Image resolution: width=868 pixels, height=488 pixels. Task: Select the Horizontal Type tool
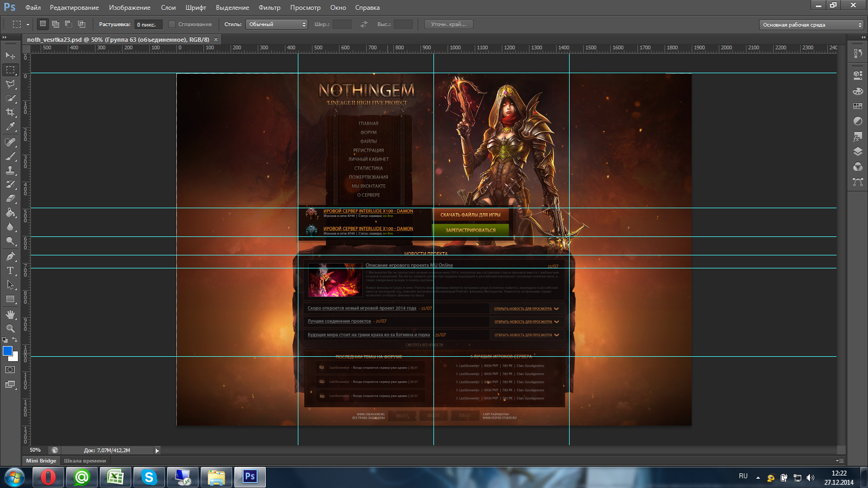click(10, 271)
